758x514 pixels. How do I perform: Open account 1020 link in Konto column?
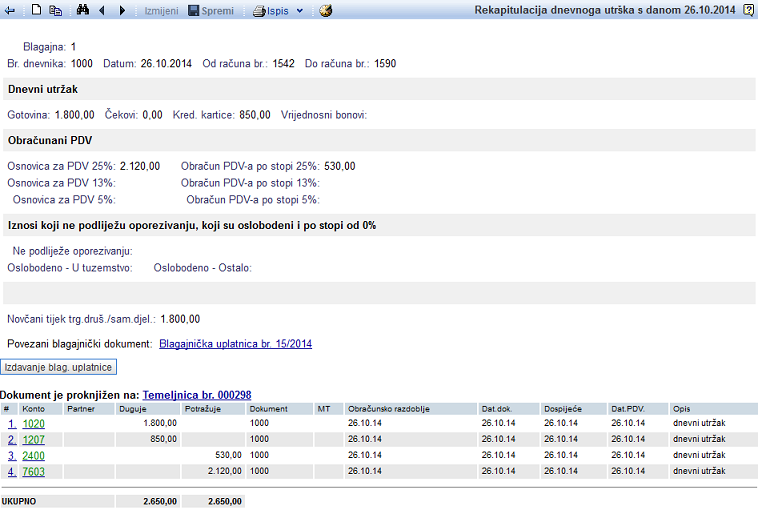pos(33,424)
